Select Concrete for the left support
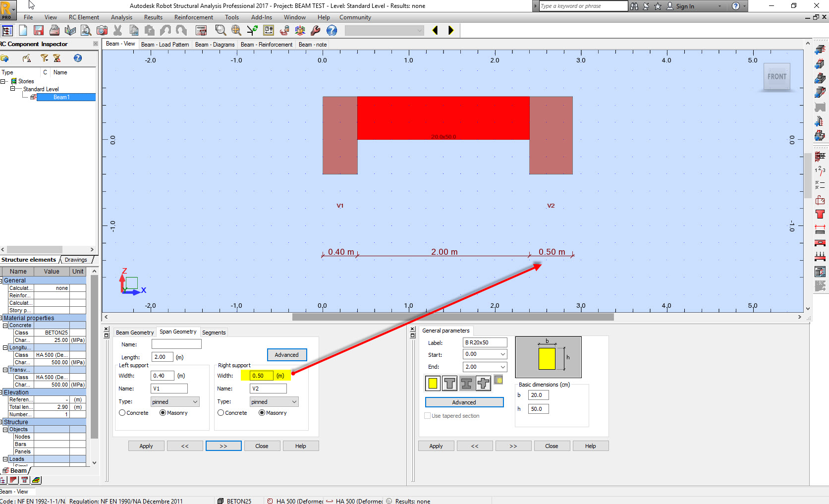 pyautogui.click(x=122, y=413)
